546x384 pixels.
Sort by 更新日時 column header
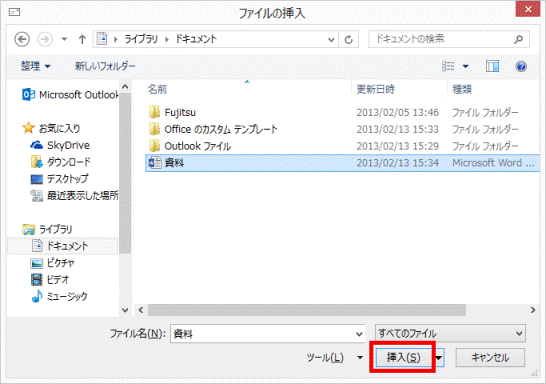click(x=375, y=89)
